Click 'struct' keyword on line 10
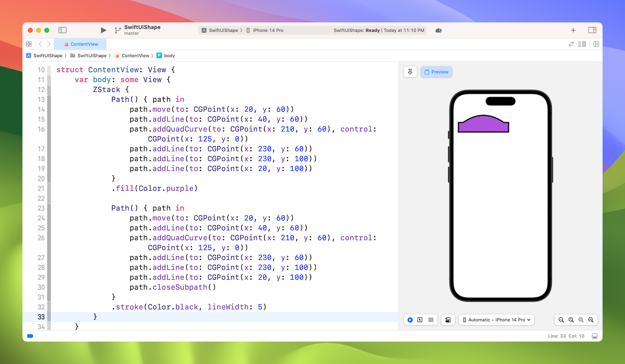 point(70,70)
